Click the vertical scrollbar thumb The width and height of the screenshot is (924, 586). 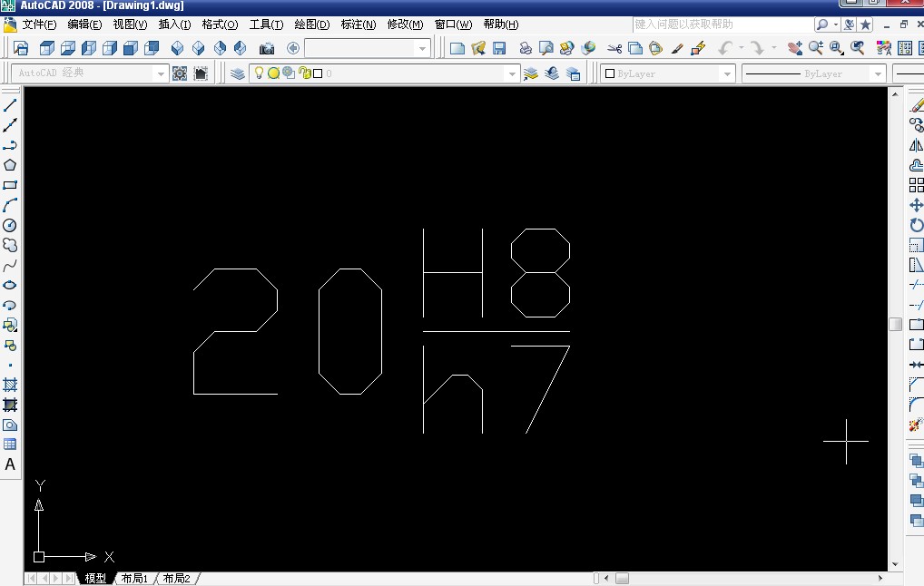pos(895,325)
